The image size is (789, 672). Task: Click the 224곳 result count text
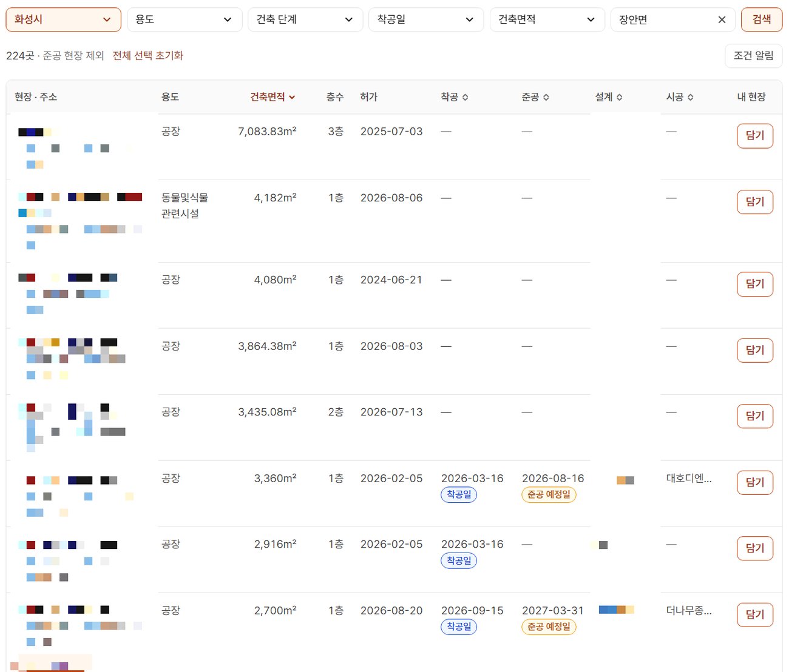click(20, 55)
